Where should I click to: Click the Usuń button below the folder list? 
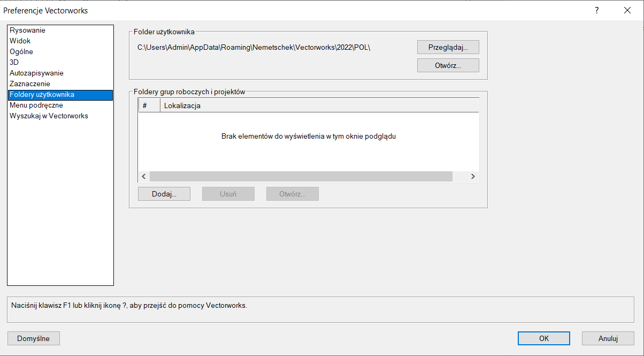tap(228, 194)
